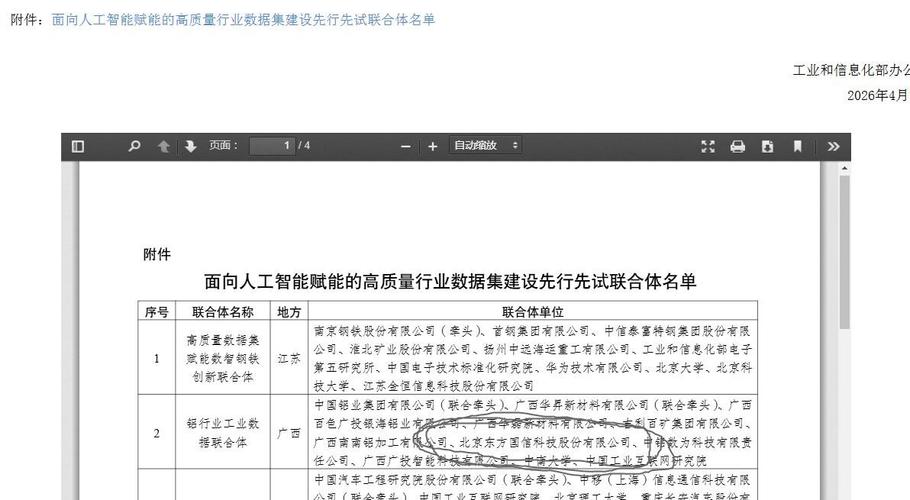Click the PDF vertical scrollbar thumb
This screenshot has height=500, width=910.
(x=844, y=252)
